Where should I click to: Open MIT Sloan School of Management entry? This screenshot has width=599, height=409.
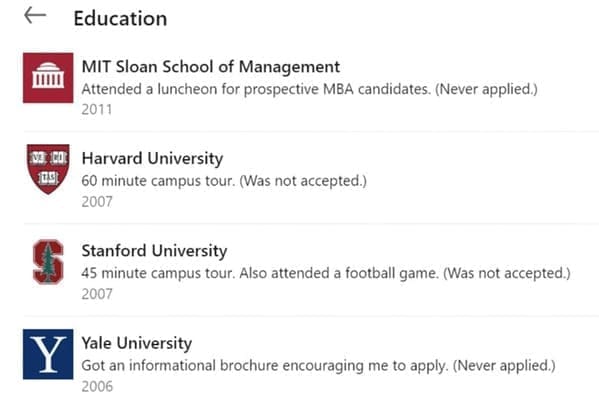pyautogui.click(x=211, y=67)
